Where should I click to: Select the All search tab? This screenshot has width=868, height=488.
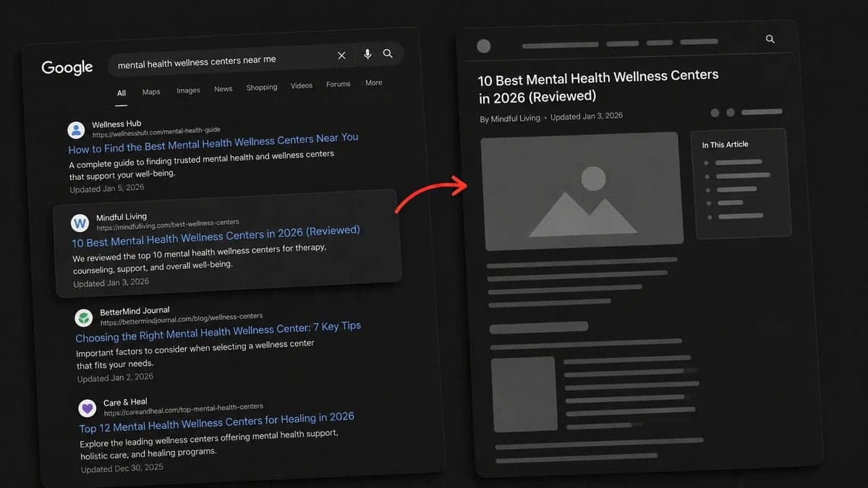point(122,93)
